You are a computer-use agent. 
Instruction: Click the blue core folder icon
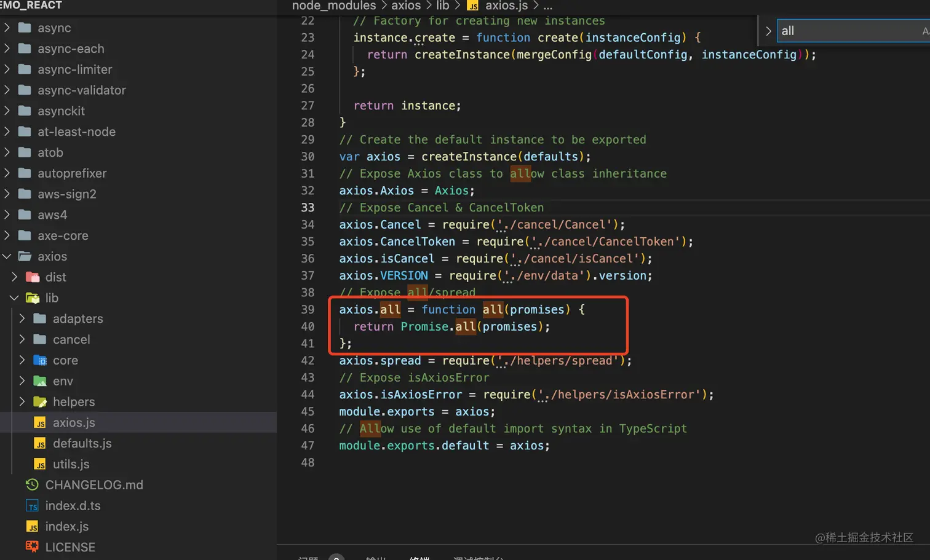tap(40, 360)
